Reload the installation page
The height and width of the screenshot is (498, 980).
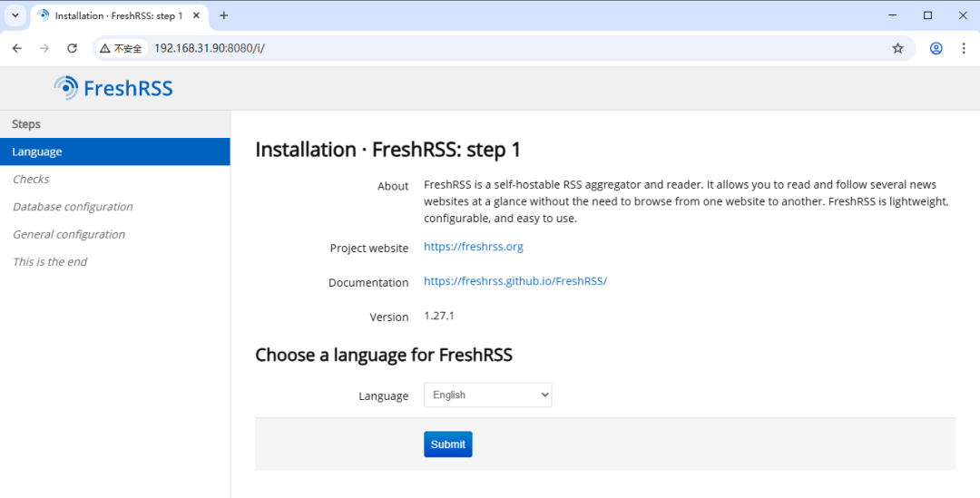click(x=72, y=48)
